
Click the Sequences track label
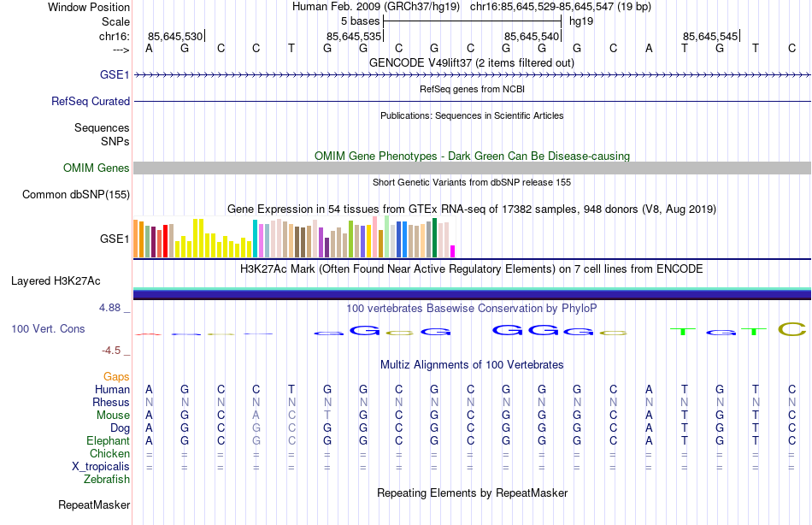[102, 127]
